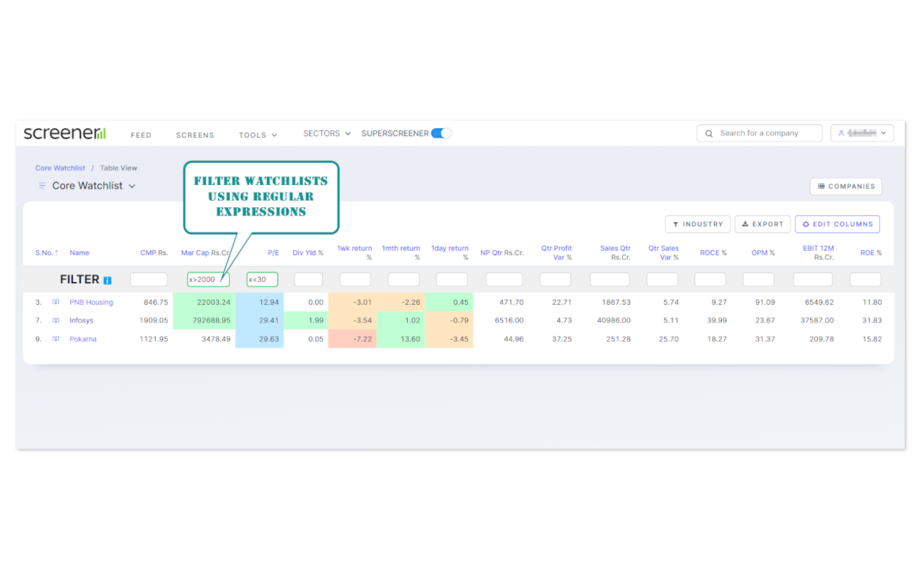Sort by the 1mth return % column

(x=401, y=253)
